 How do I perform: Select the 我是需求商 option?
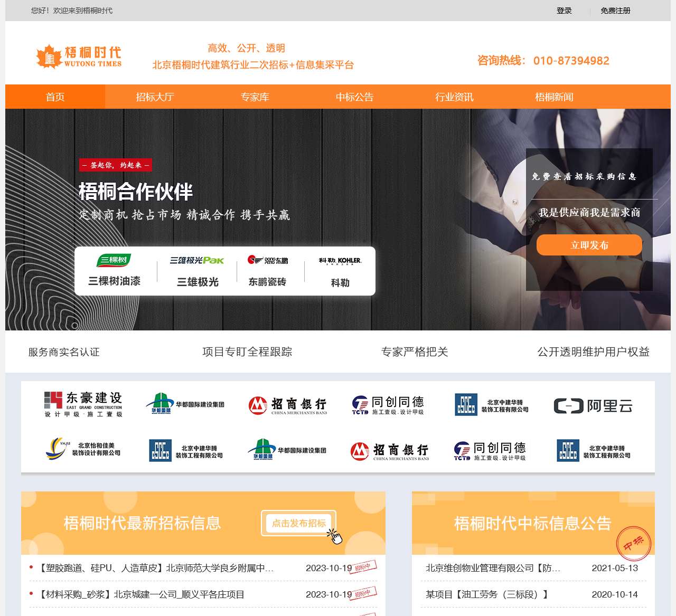(x=616, y=212)
